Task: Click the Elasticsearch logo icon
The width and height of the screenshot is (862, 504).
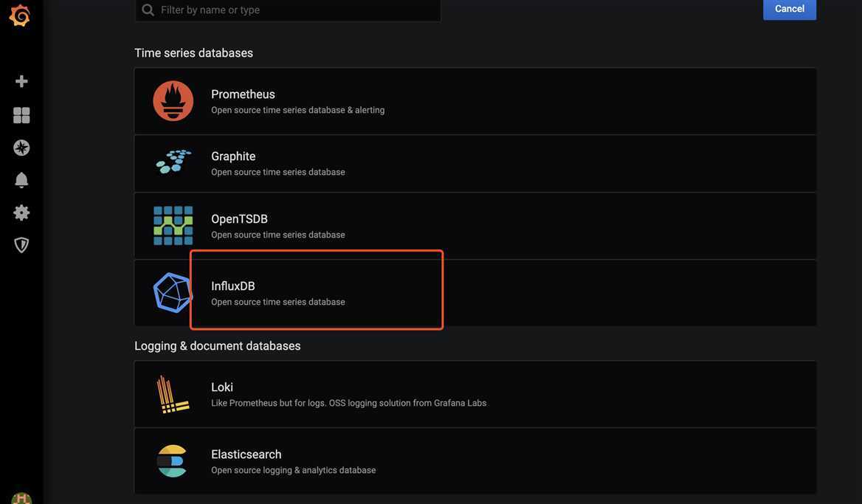Action: [x=172, y=460]
